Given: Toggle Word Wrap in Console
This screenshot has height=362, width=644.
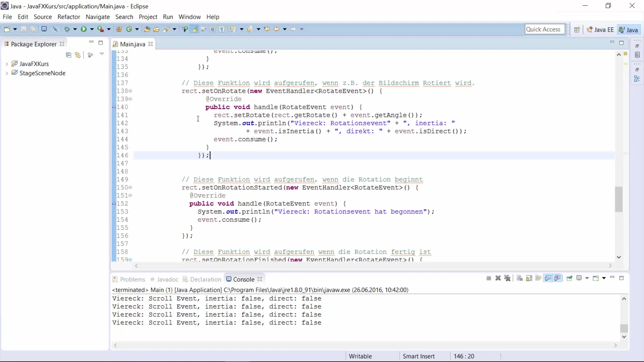Looking at the screenshot, I should pos(538,278).
